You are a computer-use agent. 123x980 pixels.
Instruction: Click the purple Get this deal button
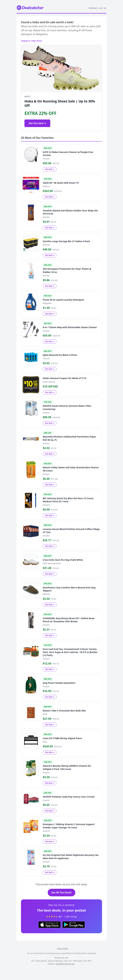(x=37, y=123)
